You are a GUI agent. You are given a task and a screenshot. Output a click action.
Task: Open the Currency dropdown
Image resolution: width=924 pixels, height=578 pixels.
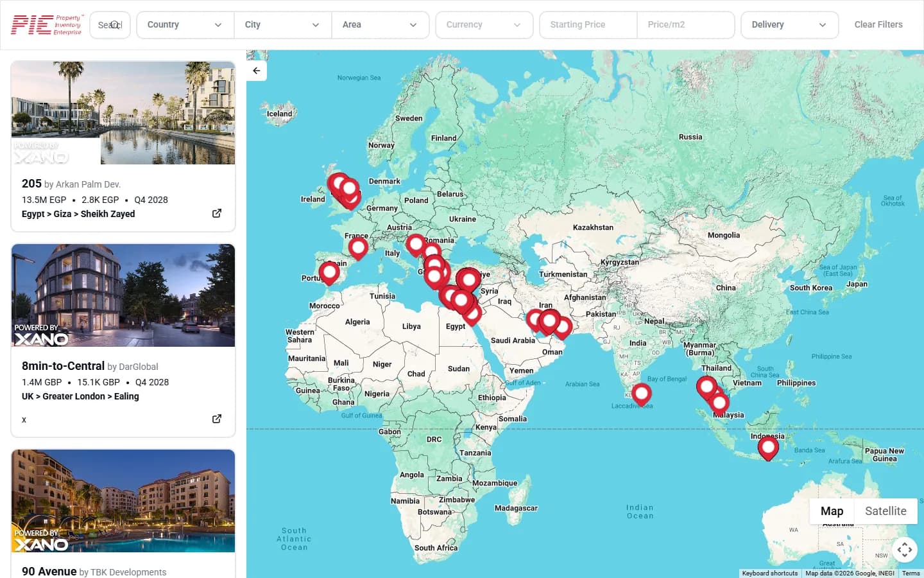tap(484, 25)
